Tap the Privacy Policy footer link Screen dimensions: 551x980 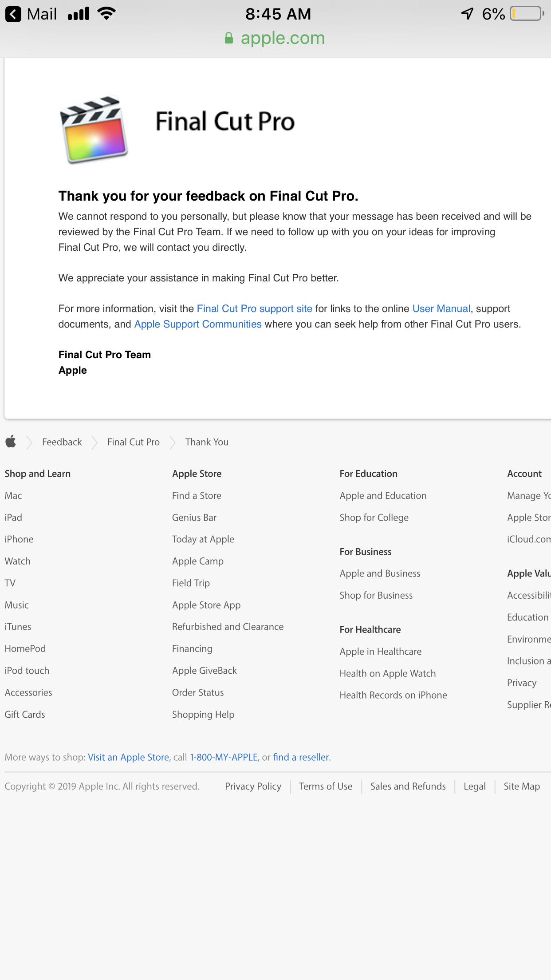pos(253,786)
